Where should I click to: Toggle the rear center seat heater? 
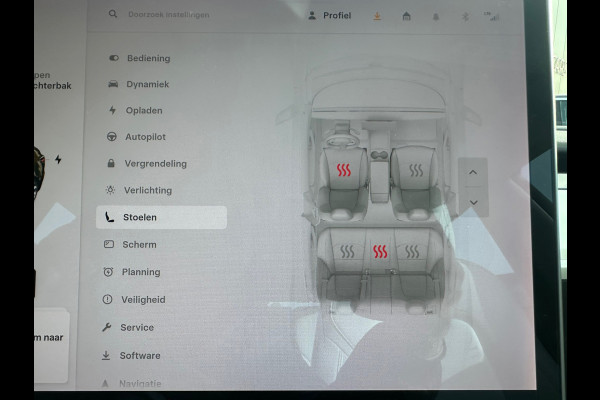coord(380,251)
